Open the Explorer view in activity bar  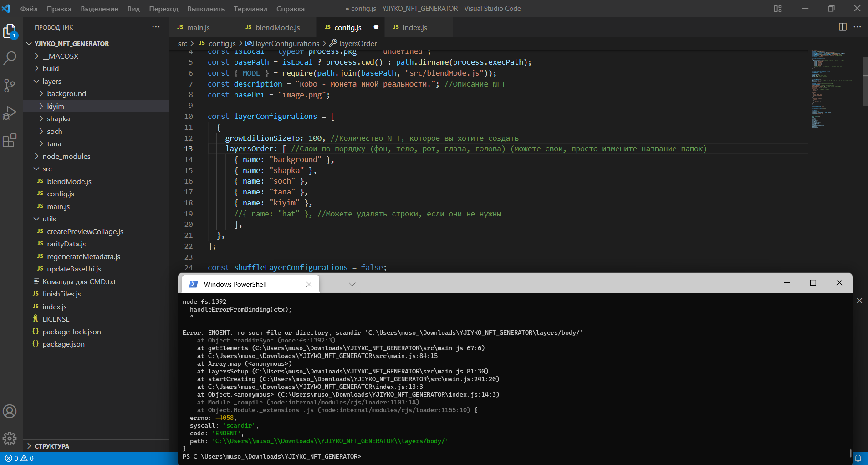[10, 31]
